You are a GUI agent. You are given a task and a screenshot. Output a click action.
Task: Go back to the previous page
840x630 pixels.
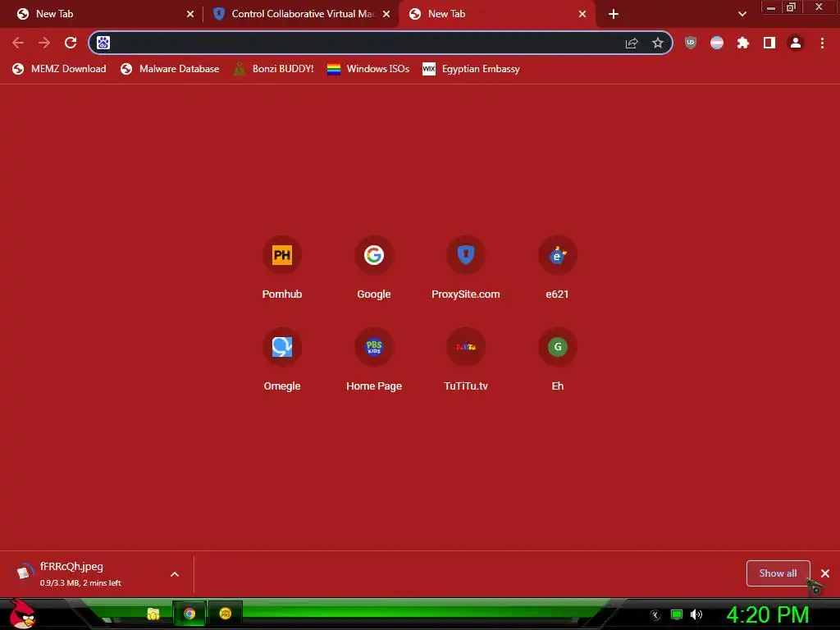pyautogui.click(x=18, y=43)
